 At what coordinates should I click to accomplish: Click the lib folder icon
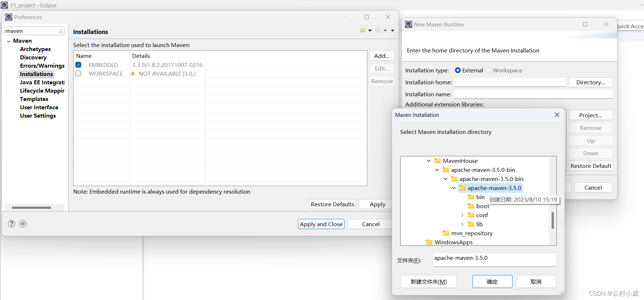click(x=471, y=224)
